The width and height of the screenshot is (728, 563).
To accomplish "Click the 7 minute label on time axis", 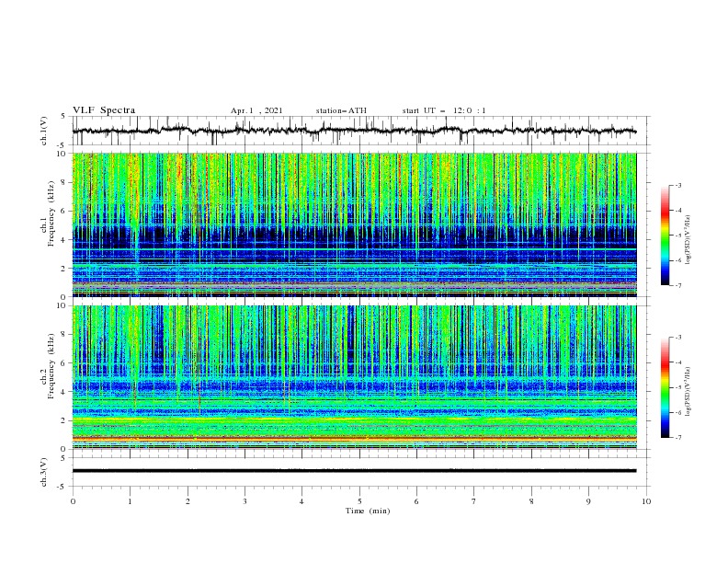I will [x=474, y=501].
